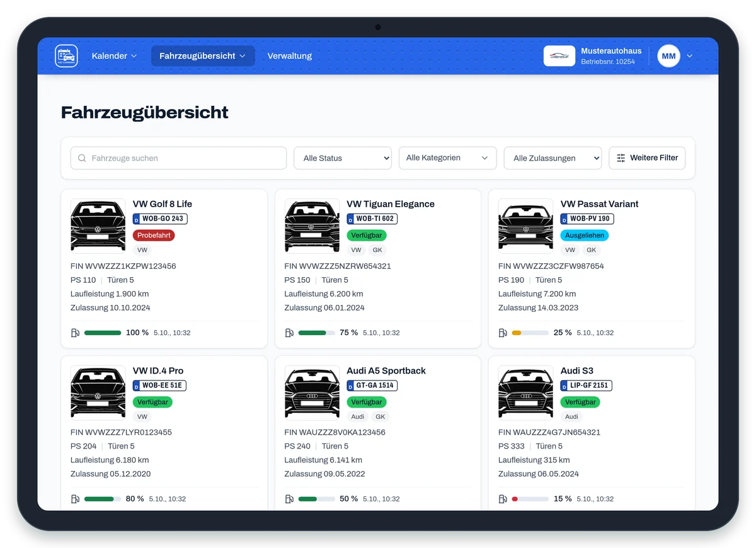This screenshot has height=548, width=756.
Task: Open the VW Tiguan Elegance title
Action: click(391, 204)
